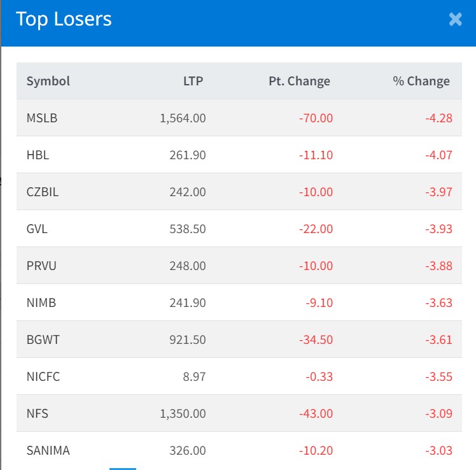Click the 8.97 LTP value for NICFC
Viewport: 476px width, 470px height.
click(193, 376)
